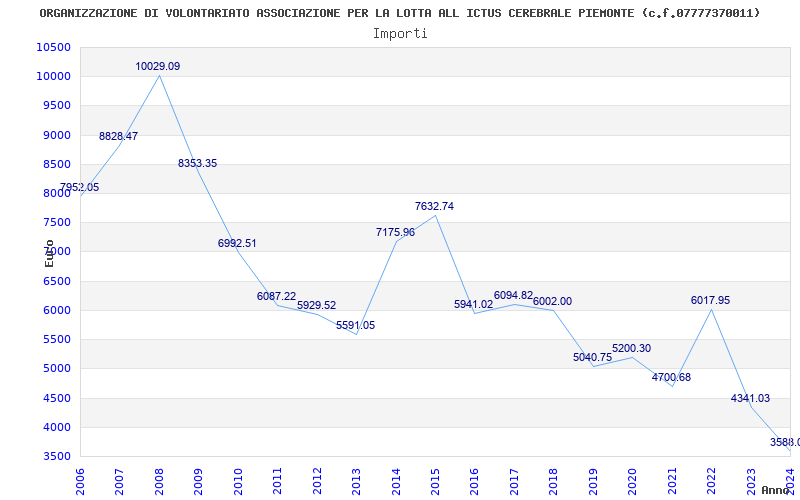800x500 pixels.
Task: Select the 2011 x-axis year label
Action: [x=278, y=481]
